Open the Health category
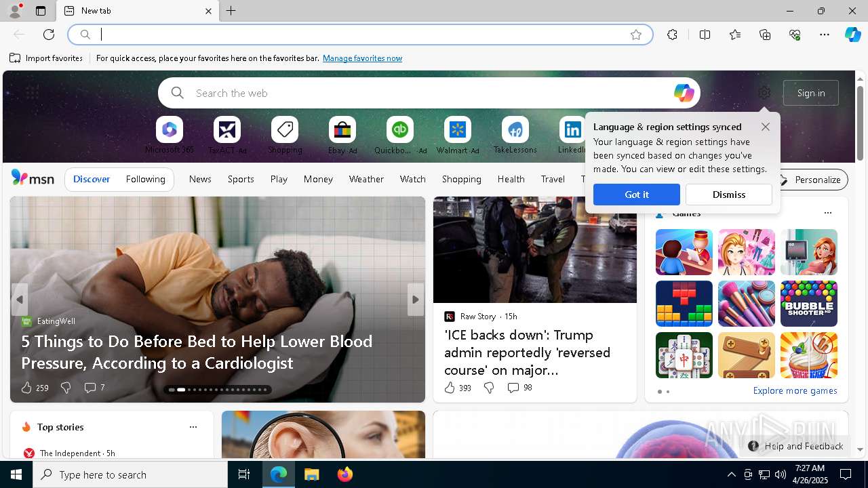The width and height of the screenshot is (868, 488). point(511,179)
